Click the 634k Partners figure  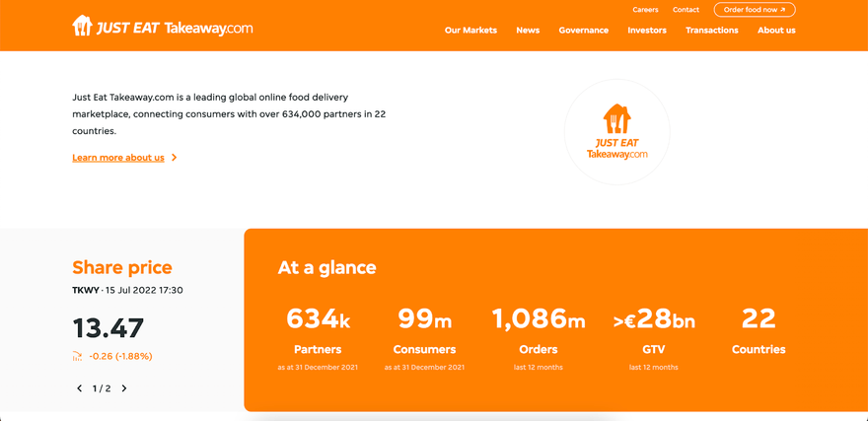318,318
